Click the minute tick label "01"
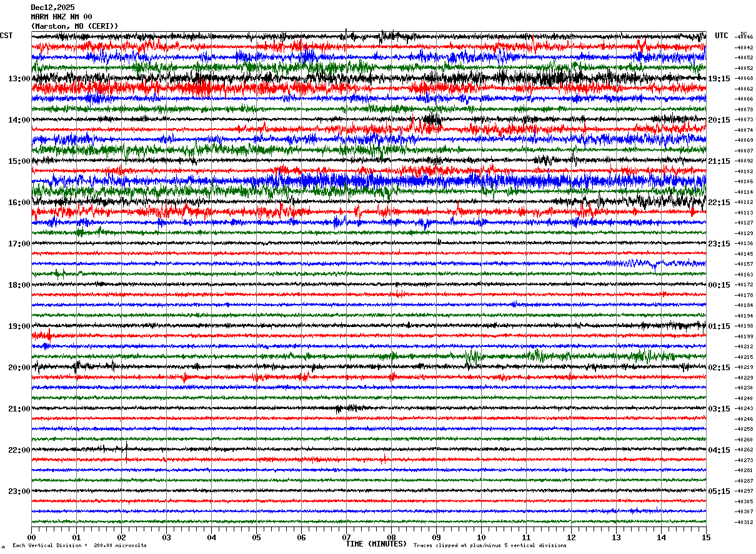The image size is (756, 554). (x=76, y=537)
